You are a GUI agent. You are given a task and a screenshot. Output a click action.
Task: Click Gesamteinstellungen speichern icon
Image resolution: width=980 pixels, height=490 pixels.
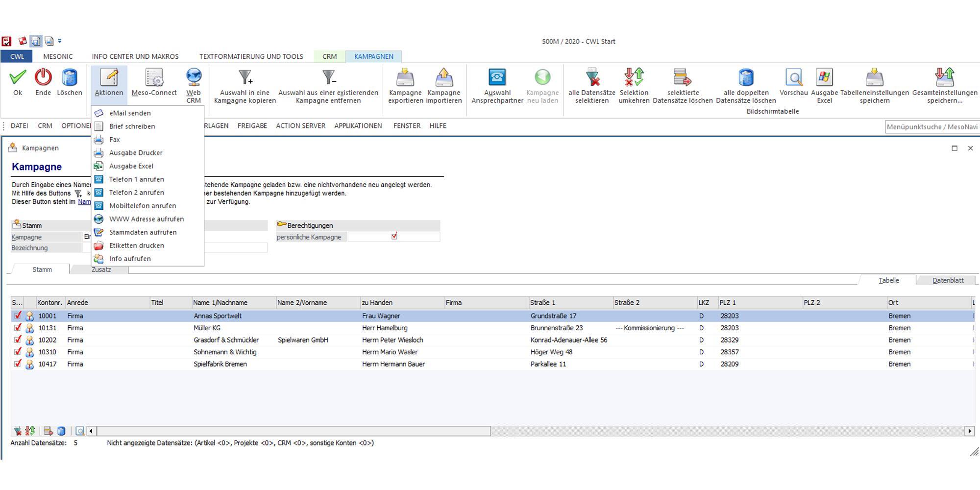pyautogui.click(x=945, y=77)
